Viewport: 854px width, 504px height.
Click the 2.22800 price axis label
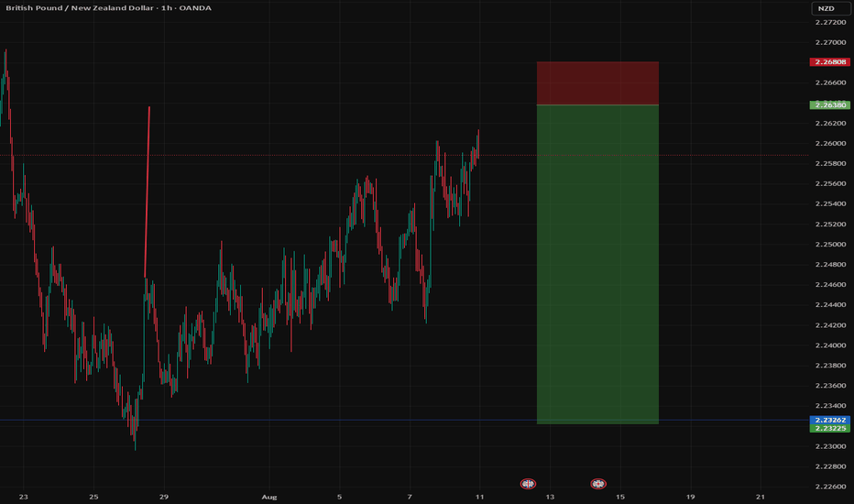(830, 466)
